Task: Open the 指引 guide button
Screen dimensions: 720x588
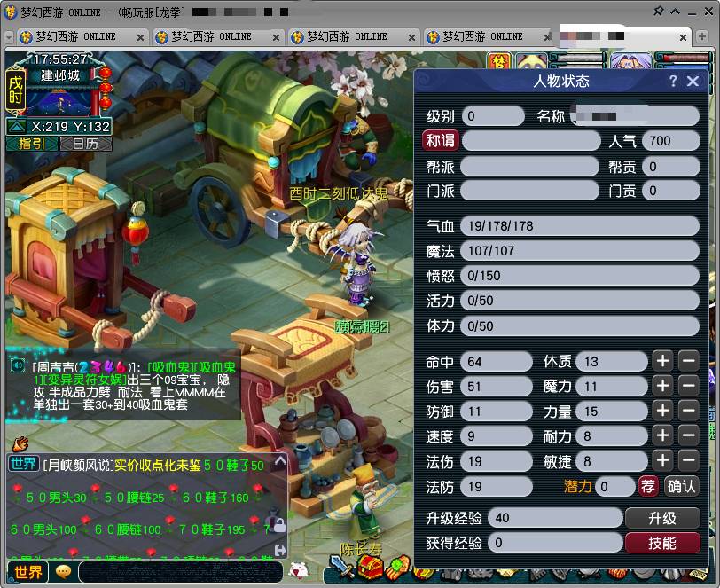Action: (32, 144)
